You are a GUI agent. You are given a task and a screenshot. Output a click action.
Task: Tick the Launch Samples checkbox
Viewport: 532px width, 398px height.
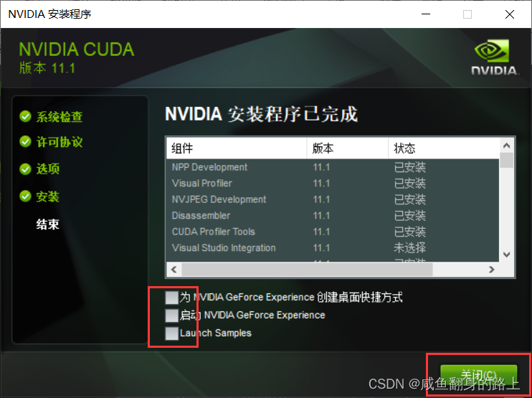click(171, 333)
